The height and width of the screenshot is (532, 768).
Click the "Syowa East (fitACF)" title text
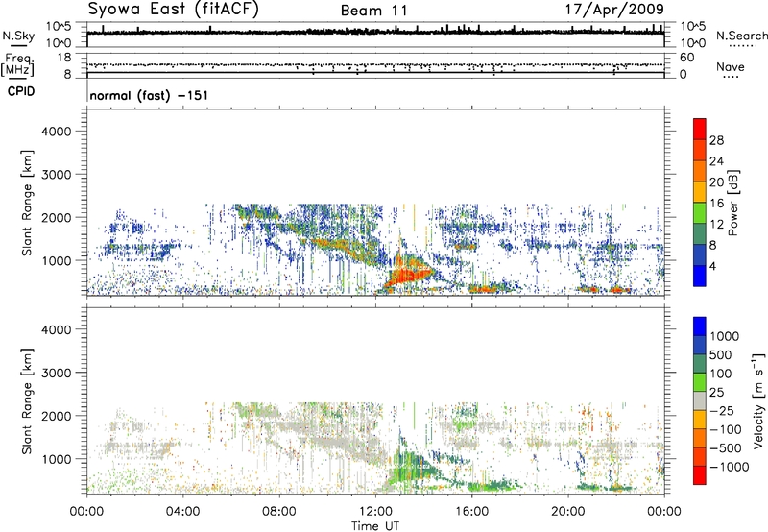click(x=173, y=10)
